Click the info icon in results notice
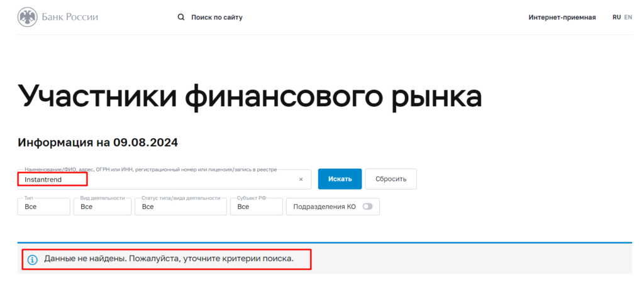The width and height of the screenshot is (644, 292). point(33,259)
